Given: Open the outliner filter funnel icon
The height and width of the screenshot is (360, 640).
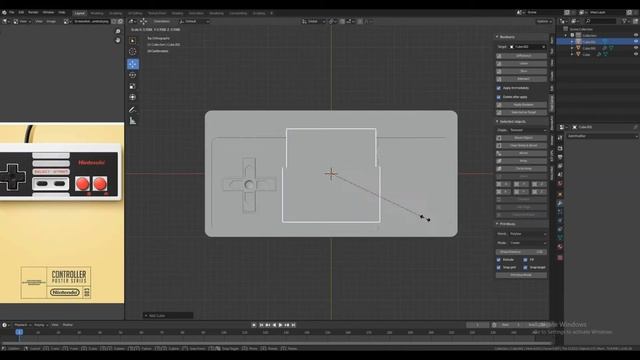Looking at the screenshot, I should pyautogui.click(x=624, y=21).
